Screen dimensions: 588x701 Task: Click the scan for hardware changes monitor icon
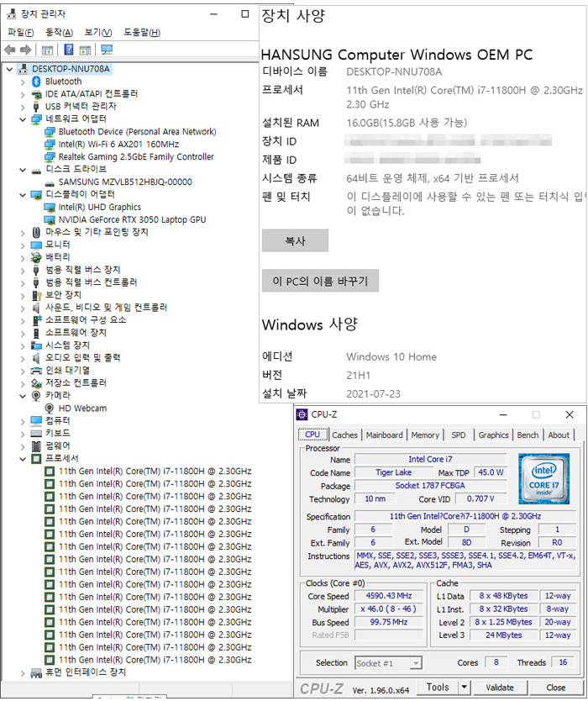107,50
